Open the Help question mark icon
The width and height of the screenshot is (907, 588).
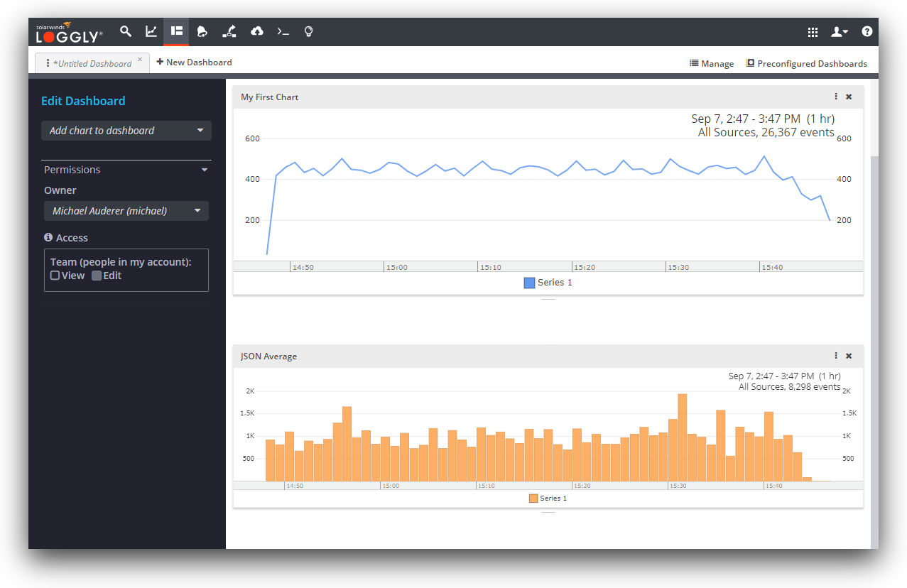click(867, 32)
